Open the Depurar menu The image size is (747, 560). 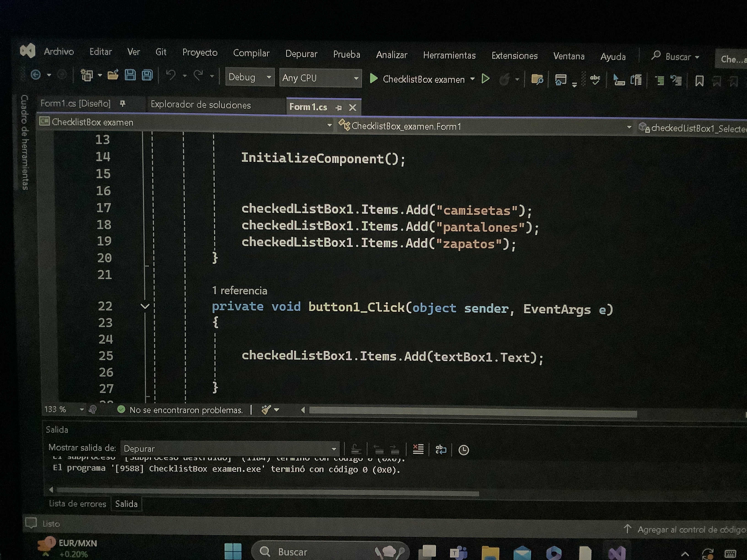point(301,54)
